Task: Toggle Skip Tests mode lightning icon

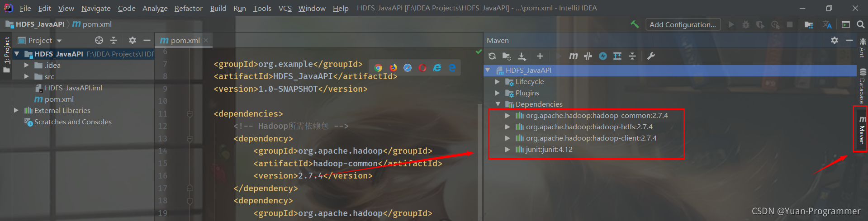Action: pyautogui.click(x=603, y=56)
